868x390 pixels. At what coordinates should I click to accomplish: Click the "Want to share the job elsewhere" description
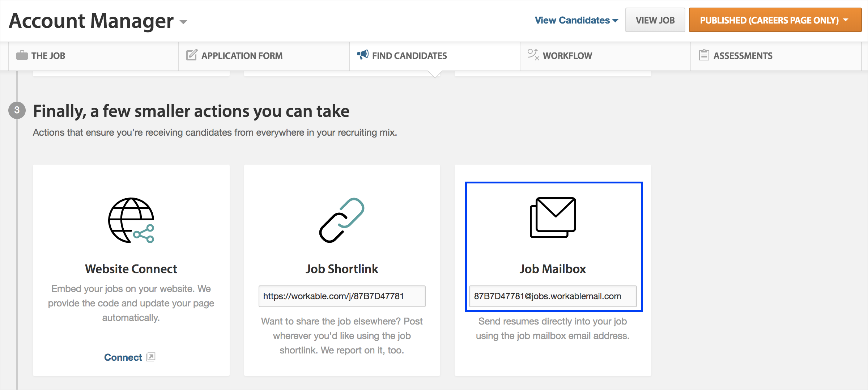point(342,336)
